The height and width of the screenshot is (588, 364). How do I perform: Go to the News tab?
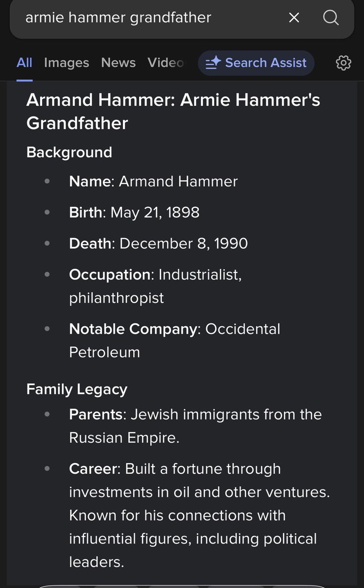[x=118, y=63]
